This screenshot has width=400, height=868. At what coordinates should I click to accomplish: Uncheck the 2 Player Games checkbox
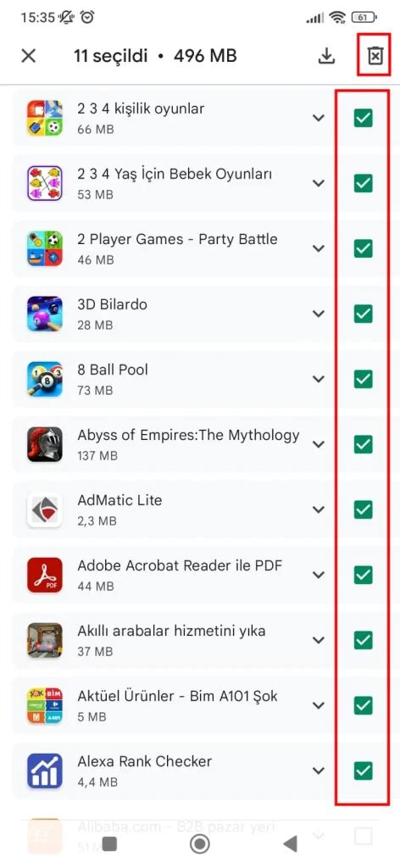point(363,248)
